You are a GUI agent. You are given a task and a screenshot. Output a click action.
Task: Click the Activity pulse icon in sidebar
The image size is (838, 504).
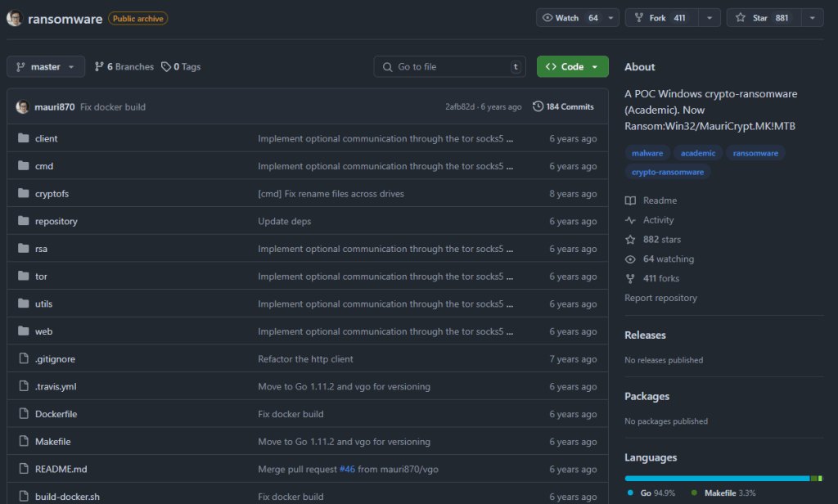[630, 220]
